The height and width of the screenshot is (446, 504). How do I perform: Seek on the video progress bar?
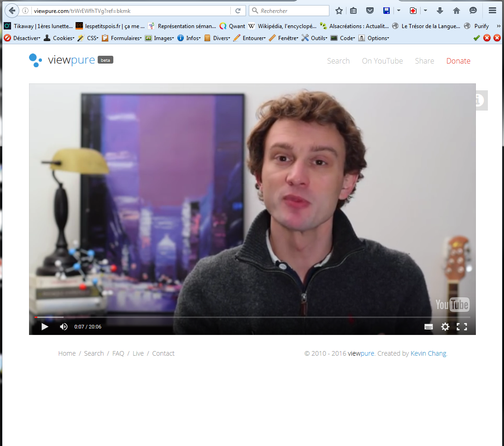(252, 317)
